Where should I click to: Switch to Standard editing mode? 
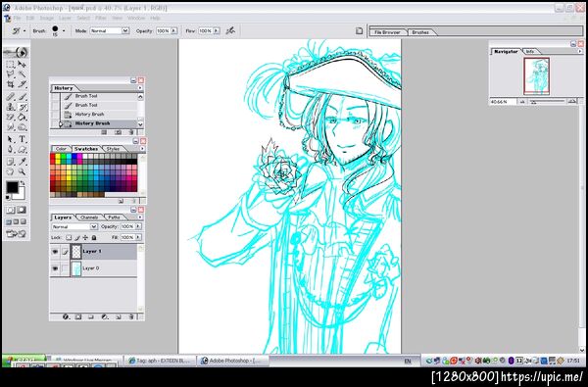tap(11, 210)
